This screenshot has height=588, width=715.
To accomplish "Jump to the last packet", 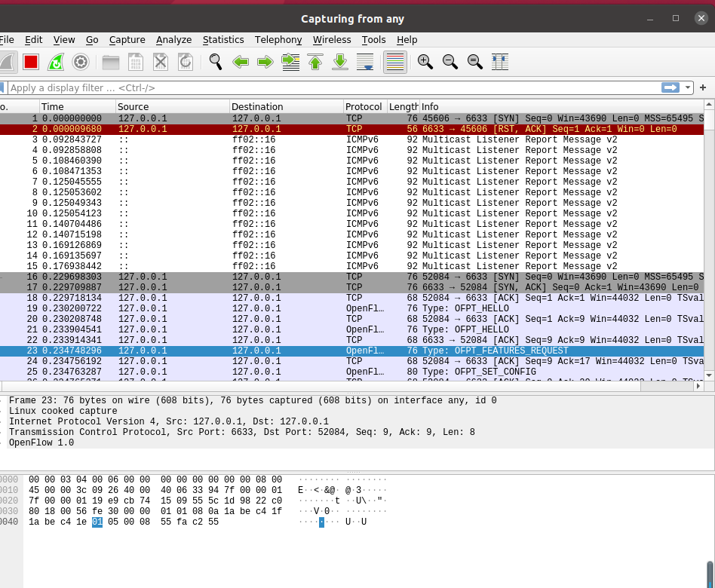I will pos(340,62).
